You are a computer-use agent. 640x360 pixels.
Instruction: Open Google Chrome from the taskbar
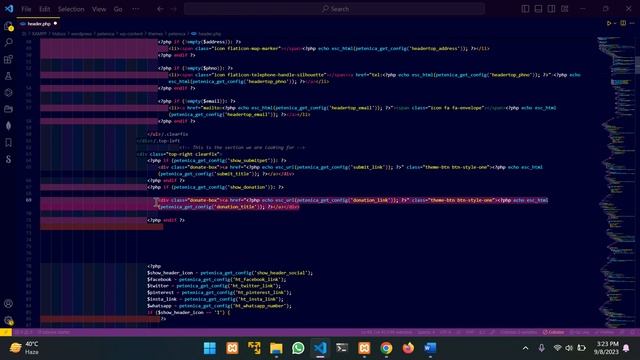click(x=386, y=348)
